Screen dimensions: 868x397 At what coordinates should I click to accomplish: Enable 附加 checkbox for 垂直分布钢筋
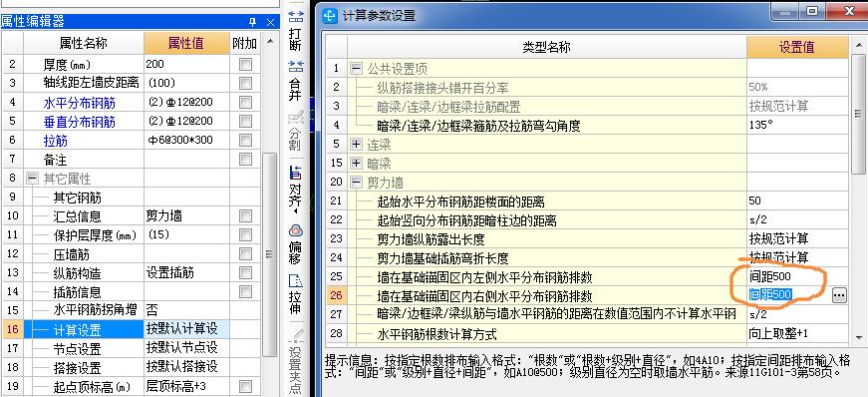coord(245,122)
